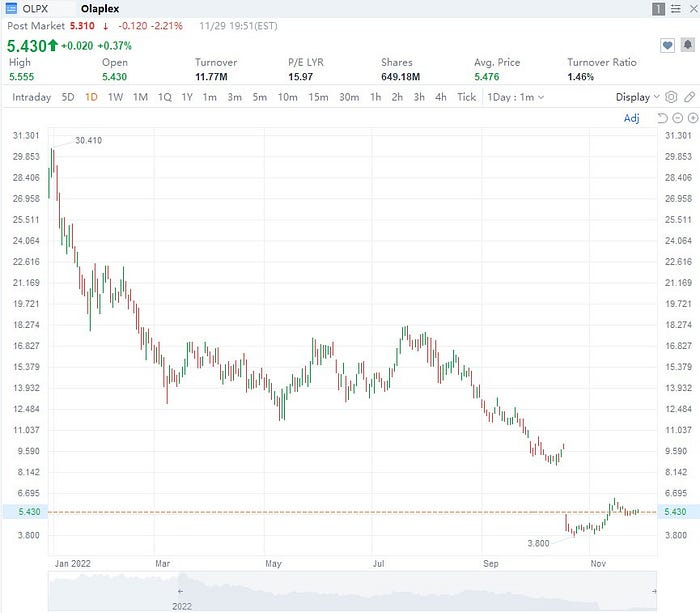The height and width of the screenshot is (613, 700).
Task: Select the 1Q quarterly chart tab
Action: [164, 97]
